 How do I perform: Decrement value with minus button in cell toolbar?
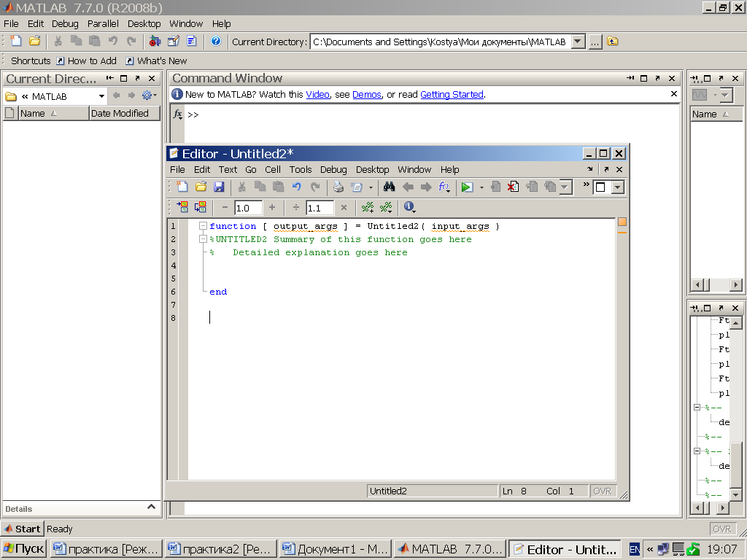click(225, 207)
